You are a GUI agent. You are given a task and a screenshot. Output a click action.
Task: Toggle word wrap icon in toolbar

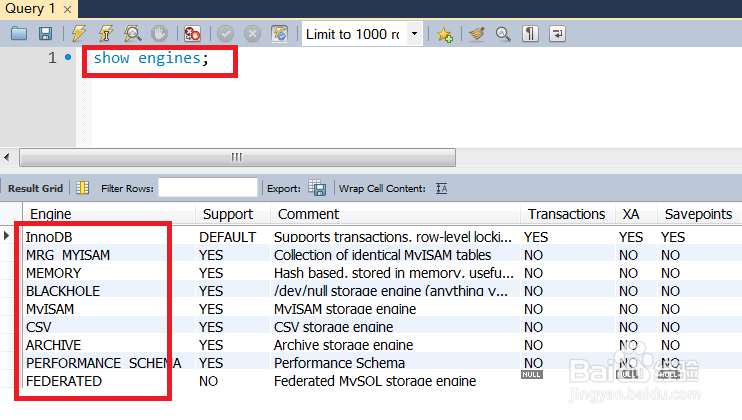(557, 34)
